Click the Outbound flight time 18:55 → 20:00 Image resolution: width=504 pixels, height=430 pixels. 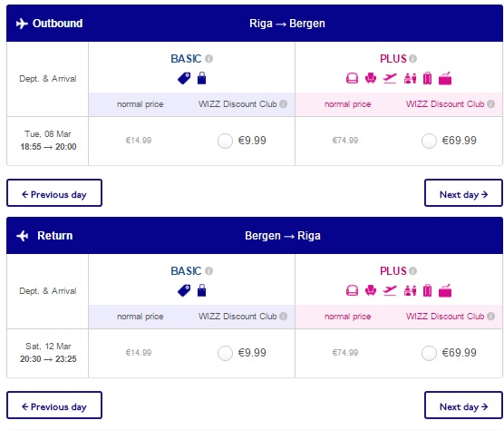pyautogui.click(x=48, y=147)
